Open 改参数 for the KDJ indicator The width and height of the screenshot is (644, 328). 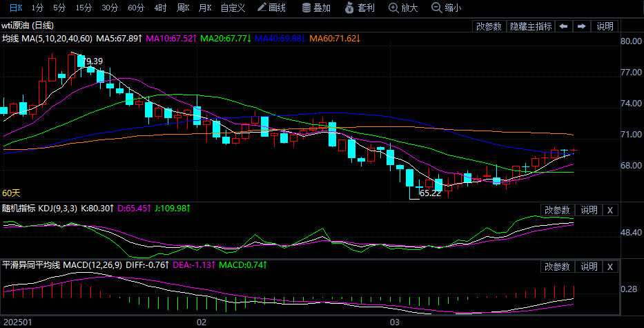[557, 210]
